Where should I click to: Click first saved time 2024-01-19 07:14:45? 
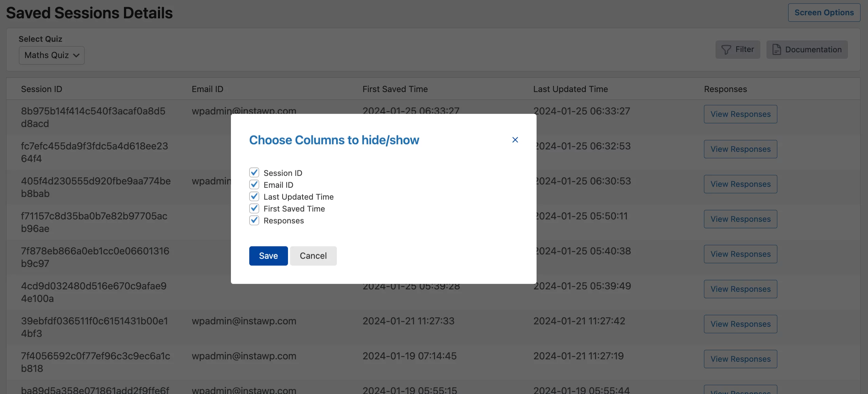pos(409,356)
